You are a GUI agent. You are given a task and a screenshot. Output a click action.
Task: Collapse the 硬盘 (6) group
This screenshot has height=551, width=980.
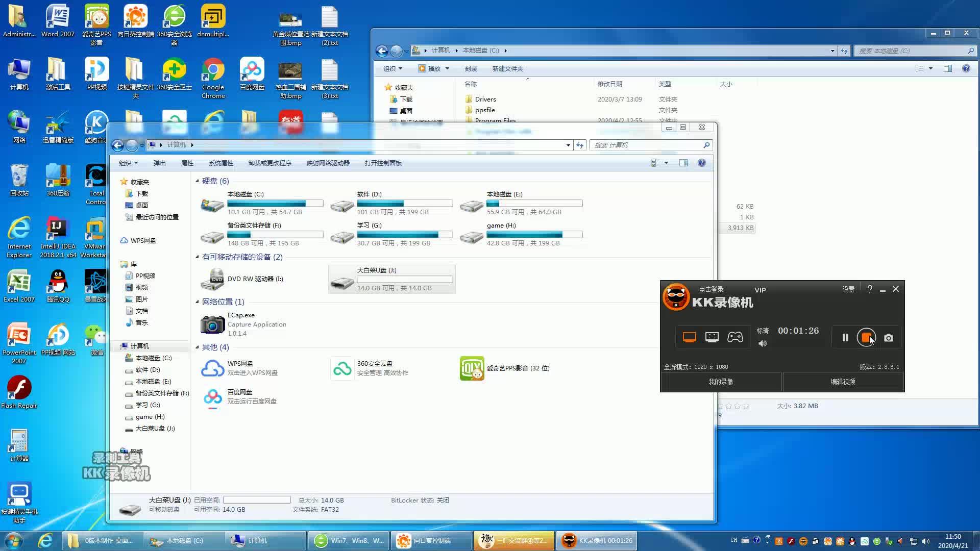click(x=198, y=181)
